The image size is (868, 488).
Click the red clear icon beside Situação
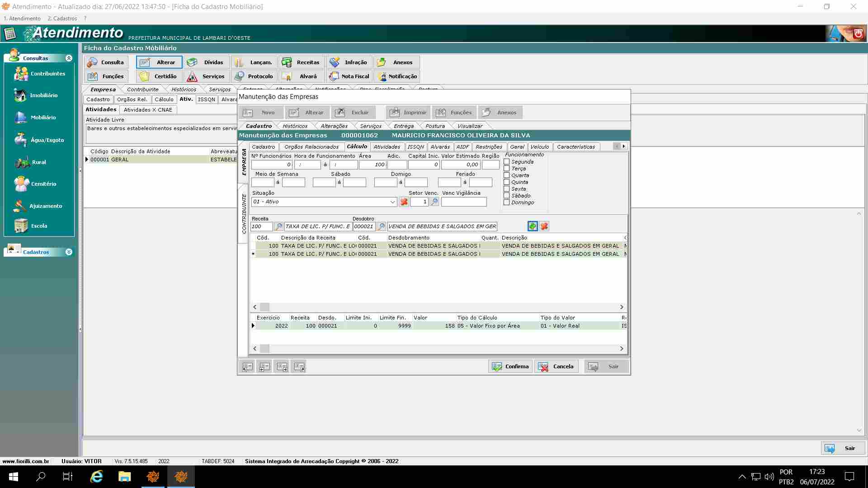tap(404, 202)
